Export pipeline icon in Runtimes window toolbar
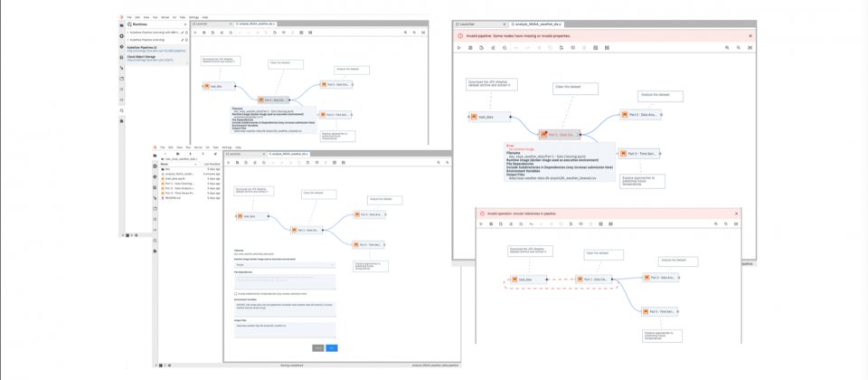This screenshot has height=380, width=868. tap(212, 33)
